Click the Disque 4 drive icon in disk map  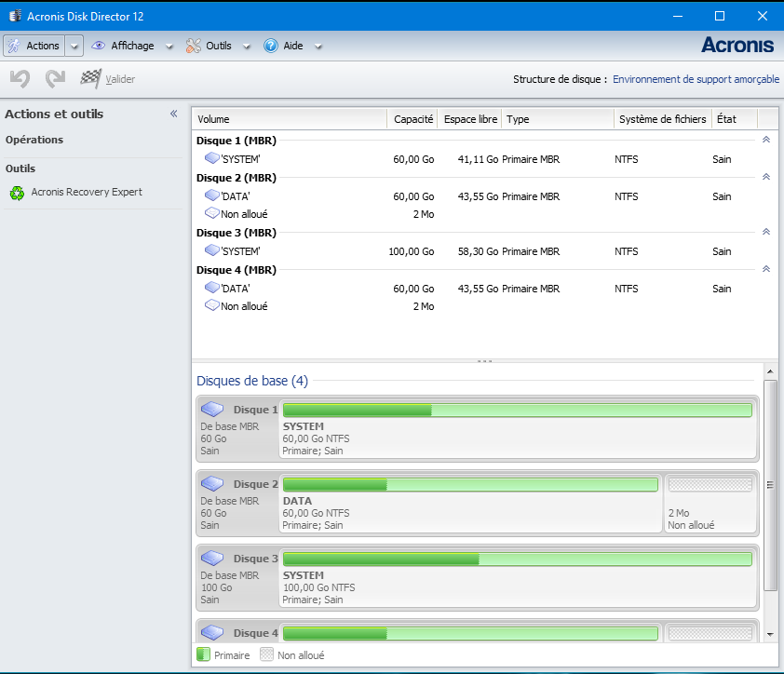point(212,632)
